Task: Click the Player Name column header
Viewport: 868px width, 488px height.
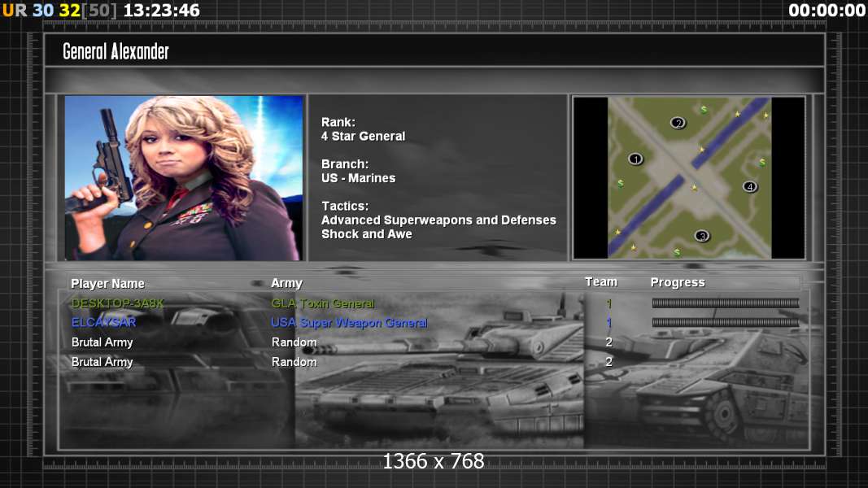Action: [107, 283]
